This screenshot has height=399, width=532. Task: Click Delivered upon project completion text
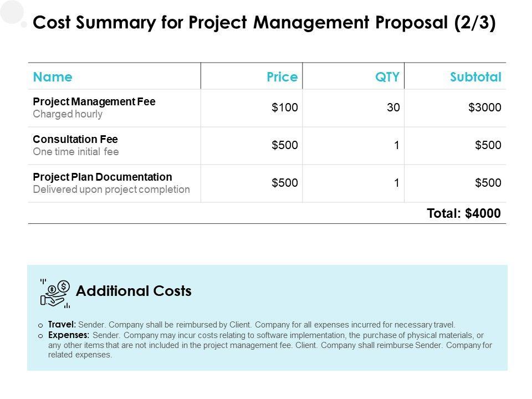click(111, 189)
